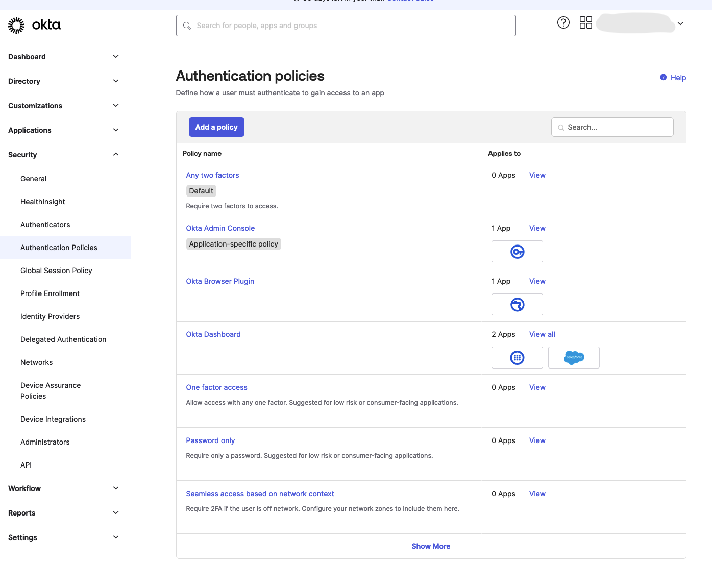The height and width of the screenshot is (588, 712).
Task: Open Device Assurance Policies
Action: 51,391
